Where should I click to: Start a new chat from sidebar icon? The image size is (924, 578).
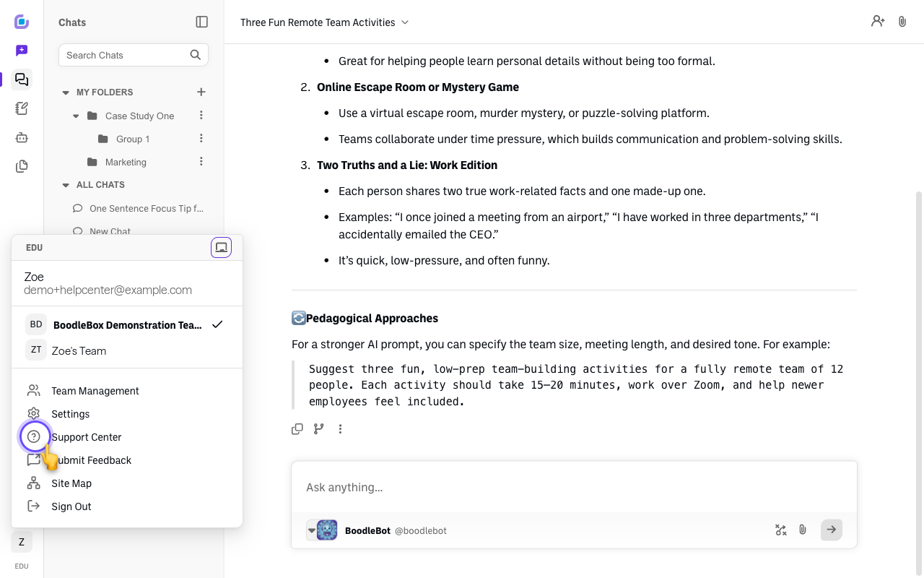[x=22, y=51]
